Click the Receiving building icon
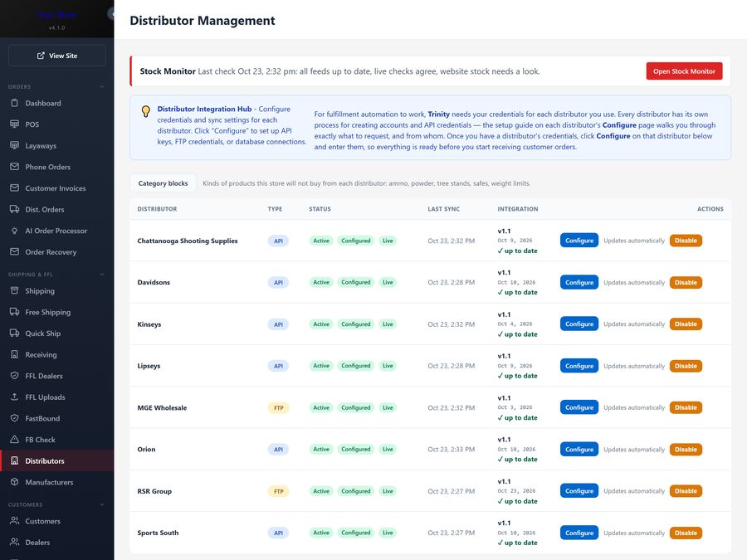Viewport: 747px width, 560px height. coord(14,354)
